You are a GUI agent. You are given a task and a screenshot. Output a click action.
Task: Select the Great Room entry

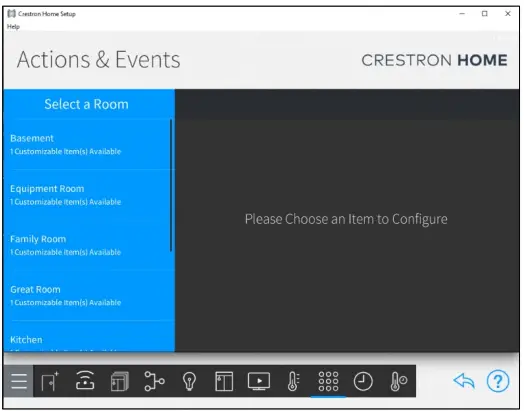[x=87, y=296]
